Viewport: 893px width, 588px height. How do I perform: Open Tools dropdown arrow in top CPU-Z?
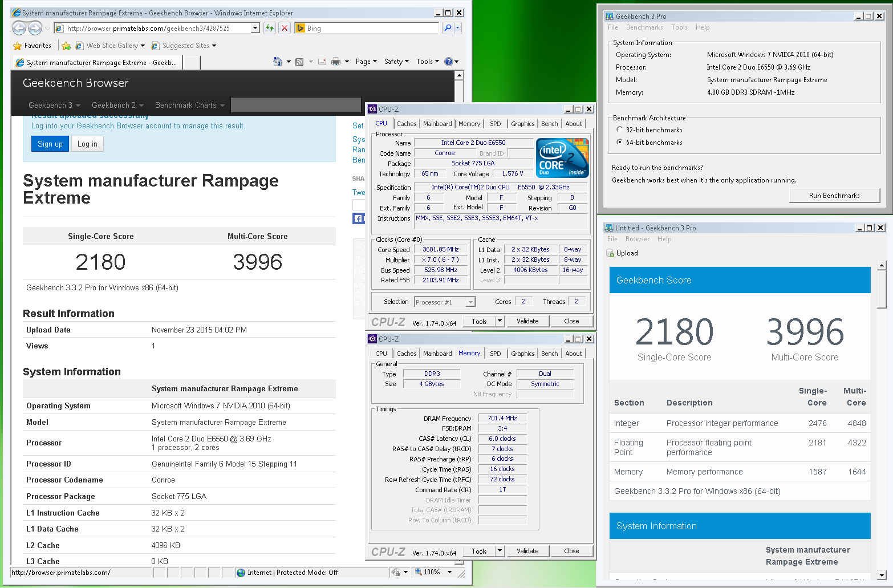coord(500,321)
